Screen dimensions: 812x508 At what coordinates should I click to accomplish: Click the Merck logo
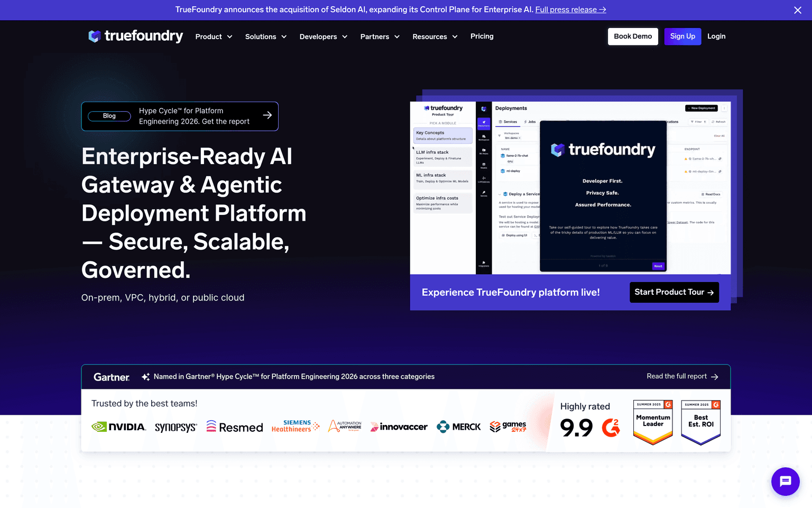pyautogui.click(x=459, y=427)
